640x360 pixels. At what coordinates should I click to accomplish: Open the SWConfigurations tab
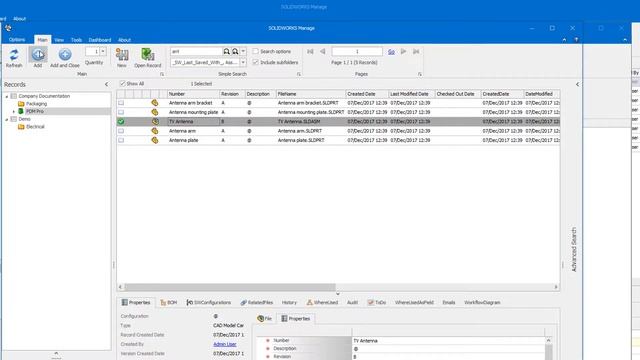tap(209, 302)
